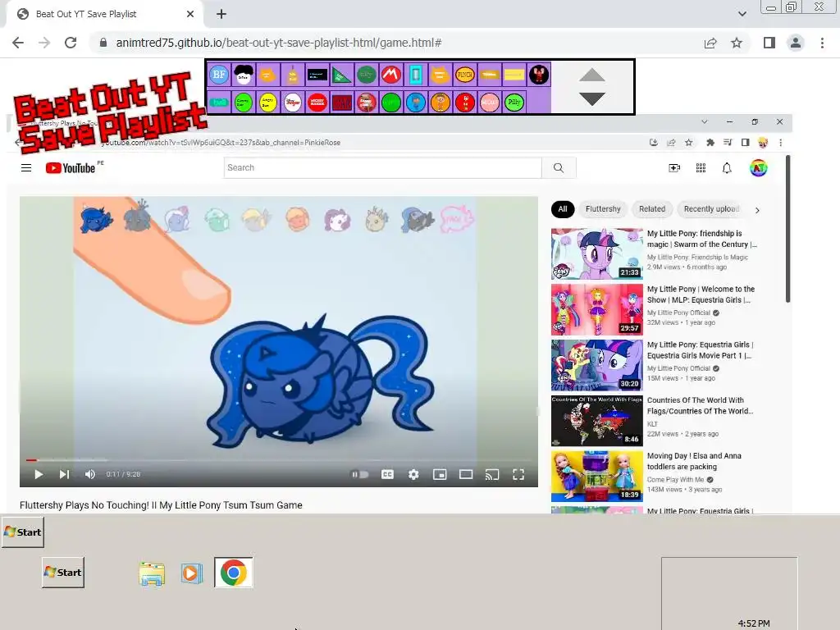Switch to miniplayer mode
Viewport: 840px width, 630px height.
pos(440,474)
